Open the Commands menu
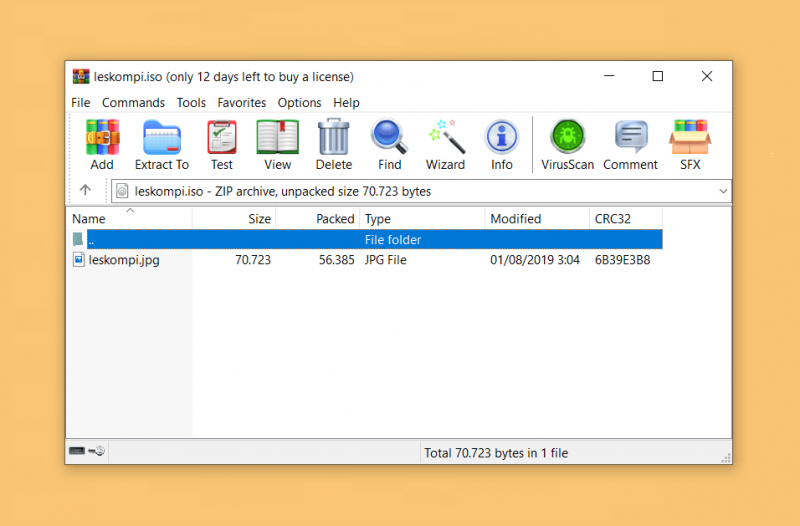Screen dimensions: 800x526 coord(133,103)
